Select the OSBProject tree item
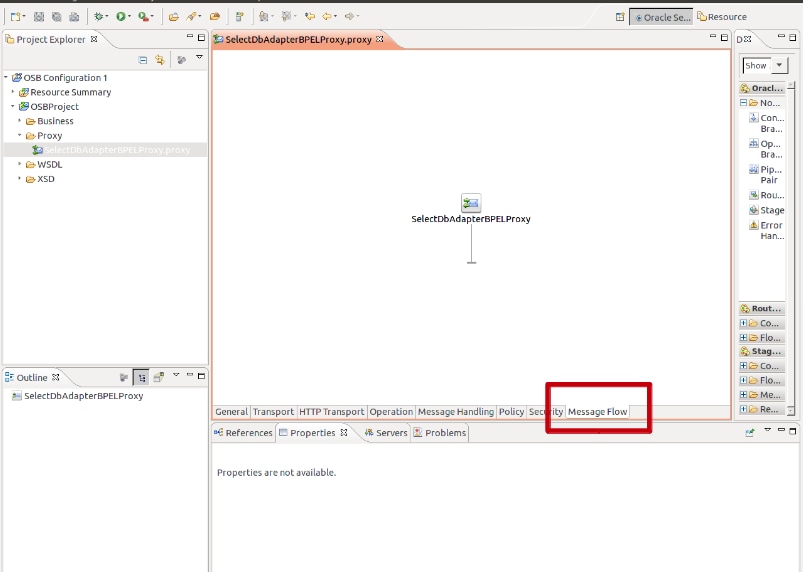This screenshot has width=806, height=572. (x=49, y=106)
